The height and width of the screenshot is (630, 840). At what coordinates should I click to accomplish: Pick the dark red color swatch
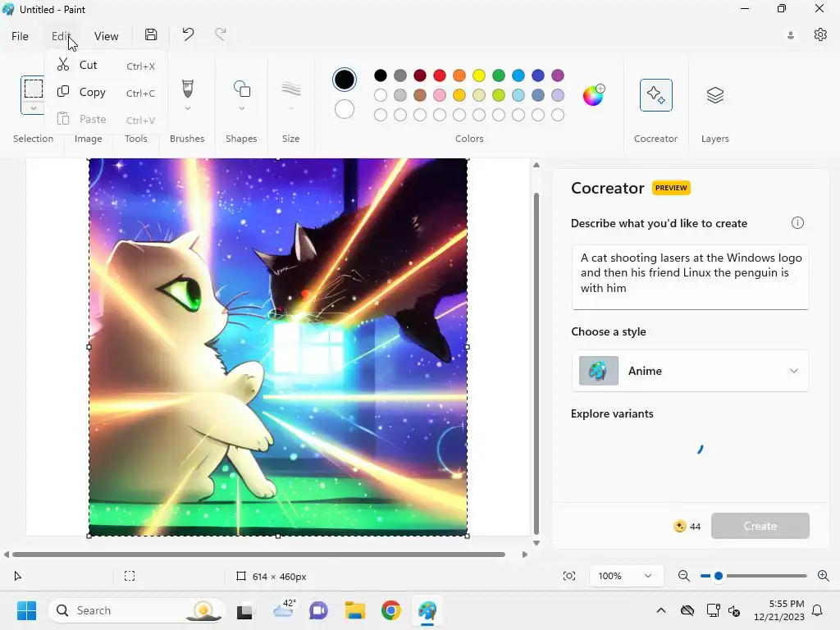pos(420,75)
